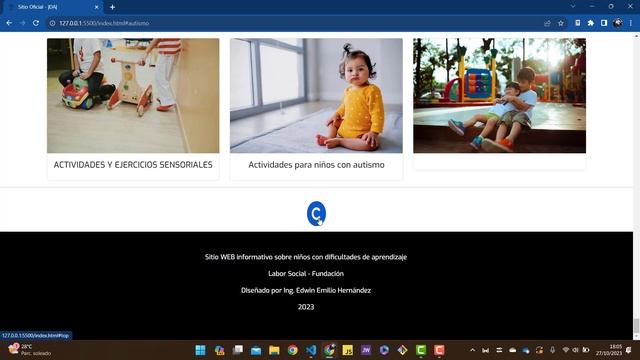This screenshot has height=360, width=640.
Task: Open the sensory toys activity image
Action: click(x=133, y=96)
